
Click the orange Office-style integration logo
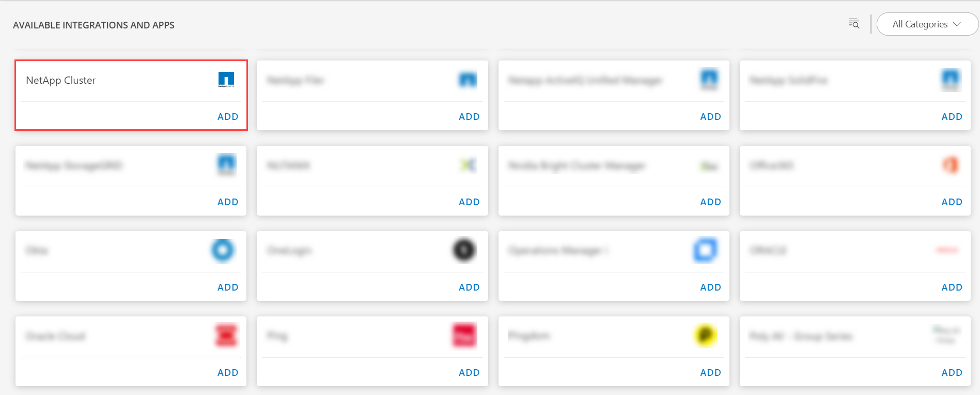click(951, 165)
